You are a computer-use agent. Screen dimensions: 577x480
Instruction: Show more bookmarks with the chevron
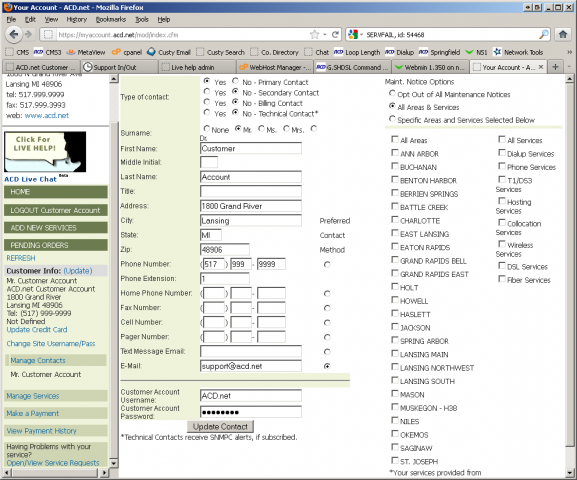tap(569, 52)
